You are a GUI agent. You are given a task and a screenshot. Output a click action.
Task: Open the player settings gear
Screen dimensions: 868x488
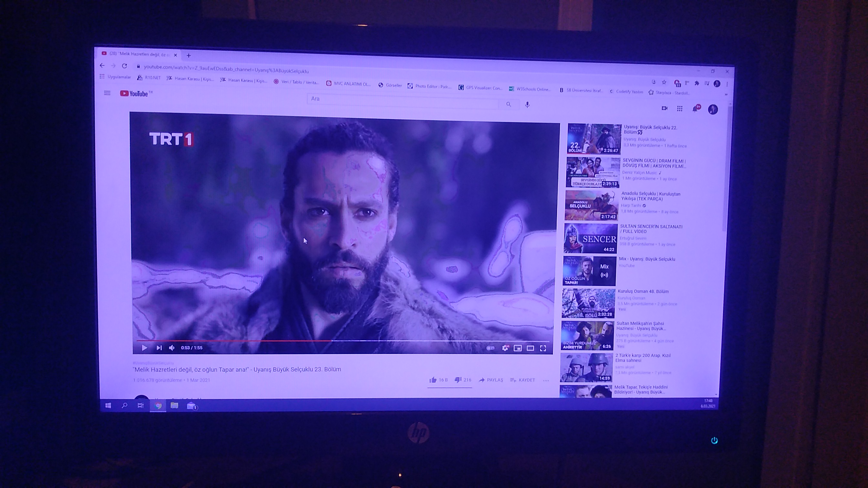(x=505, y=348)
